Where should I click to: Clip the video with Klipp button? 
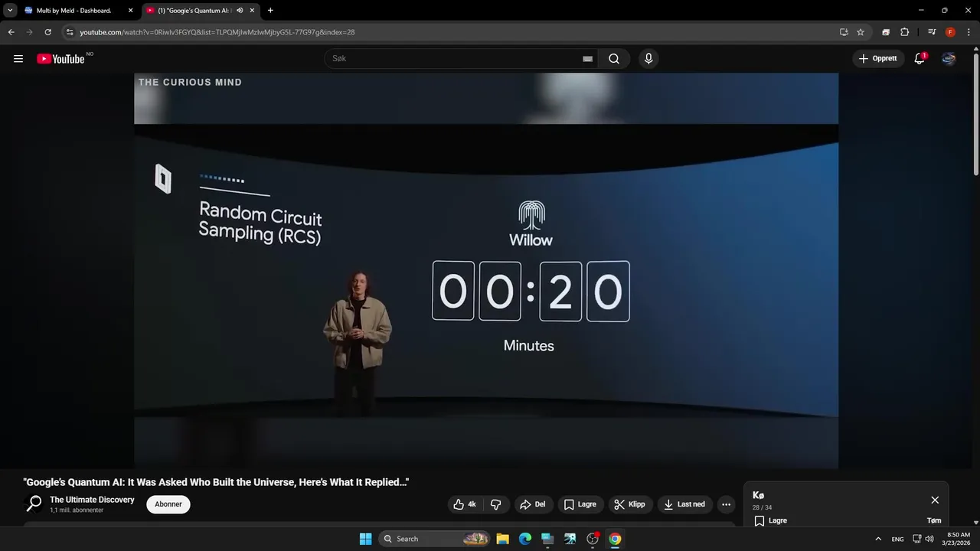tap(630, 504)
